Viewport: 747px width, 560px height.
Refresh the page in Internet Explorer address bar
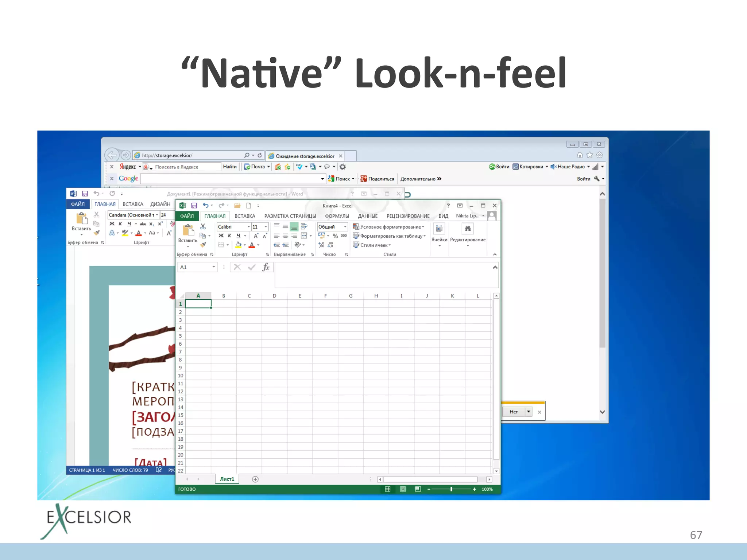[260, 155]
